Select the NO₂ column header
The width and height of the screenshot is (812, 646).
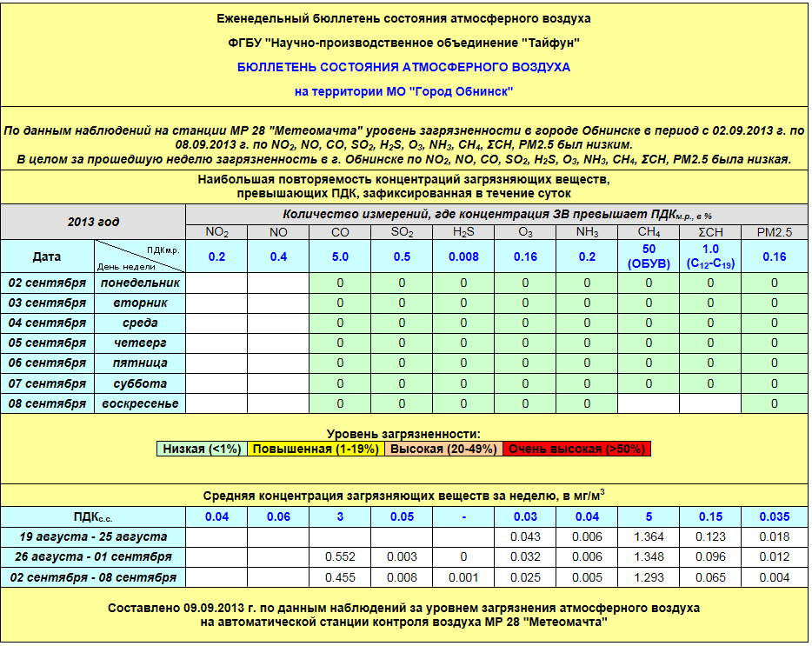[x=216, y=232]
